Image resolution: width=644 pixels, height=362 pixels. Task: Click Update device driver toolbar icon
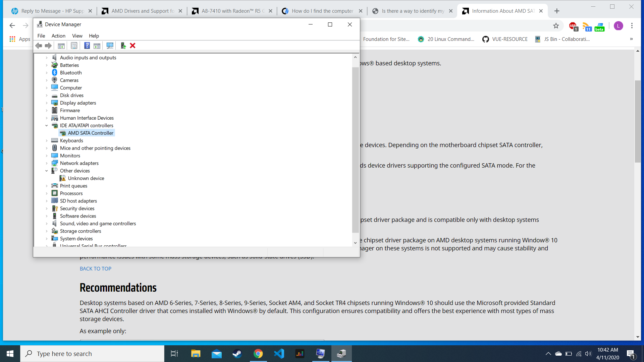click(123, 46)
